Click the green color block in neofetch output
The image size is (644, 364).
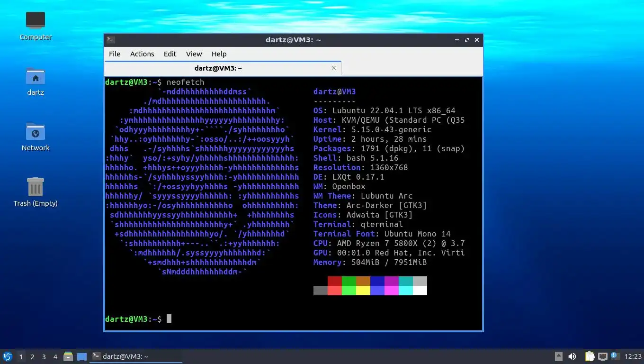(349, 281)
